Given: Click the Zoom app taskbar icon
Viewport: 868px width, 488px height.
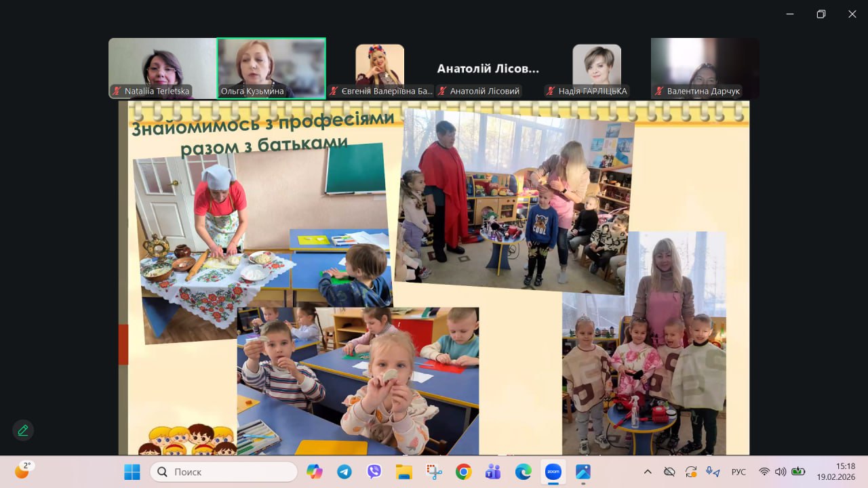Looking at the screenshot, I should click(553, 472).
